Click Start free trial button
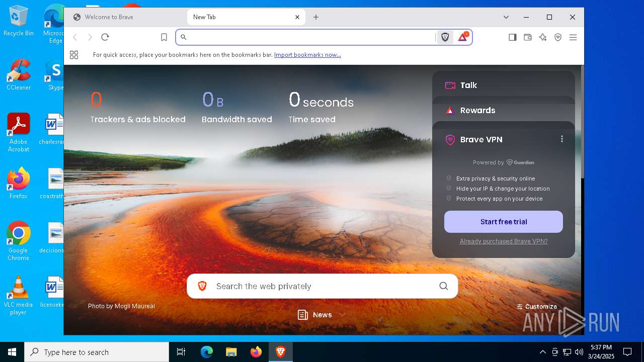Viewport: 644px width, 362px height. (504, 222)
